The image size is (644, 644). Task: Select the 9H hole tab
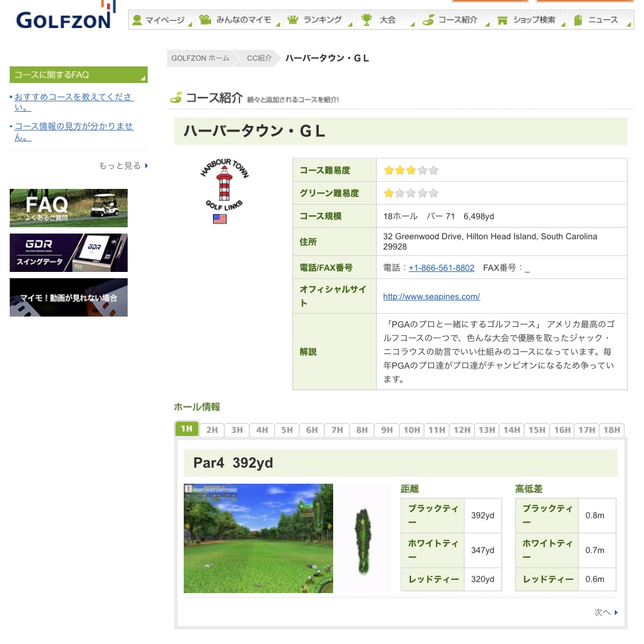[x=387, y=429]
